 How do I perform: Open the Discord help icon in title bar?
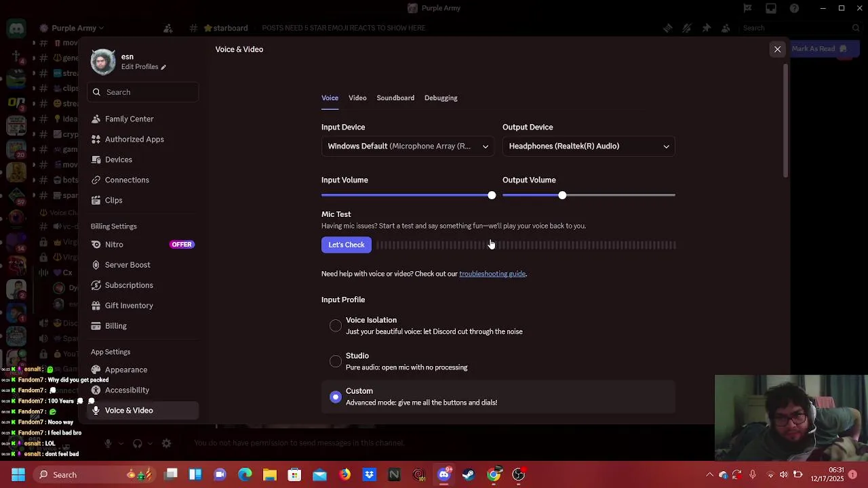794,8
